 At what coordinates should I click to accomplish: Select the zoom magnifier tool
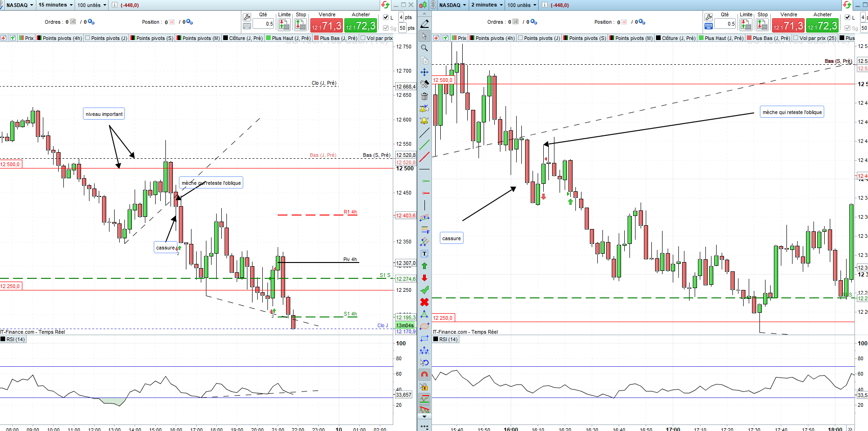pos(424,48)
